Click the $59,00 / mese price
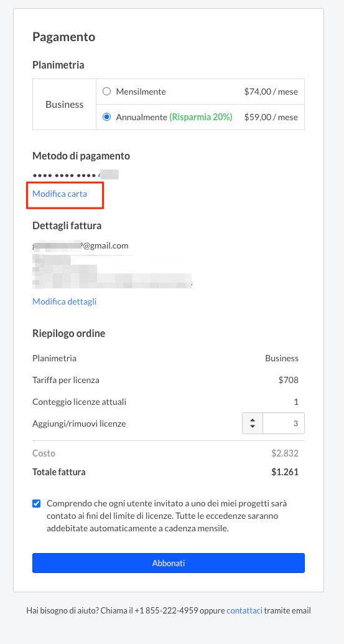Screen dimensions: 344x644 coord(271,117)
